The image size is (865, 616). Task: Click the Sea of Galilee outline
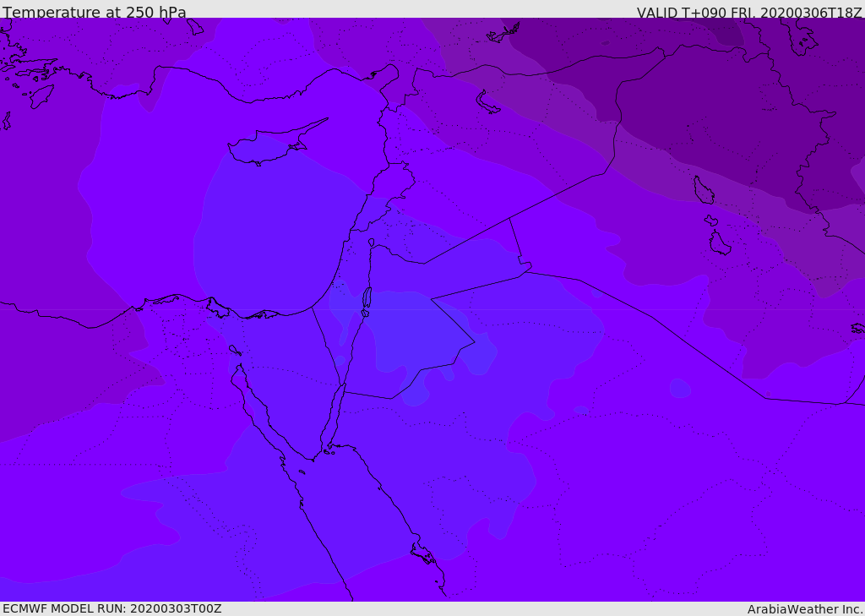tap(371, 243)
